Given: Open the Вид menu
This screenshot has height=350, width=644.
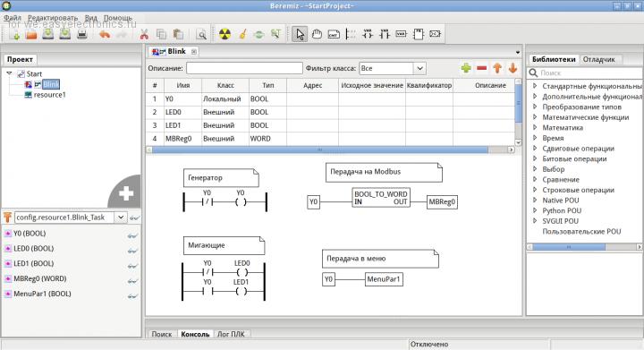Looking at the screenshot, I should click(90, 18).
